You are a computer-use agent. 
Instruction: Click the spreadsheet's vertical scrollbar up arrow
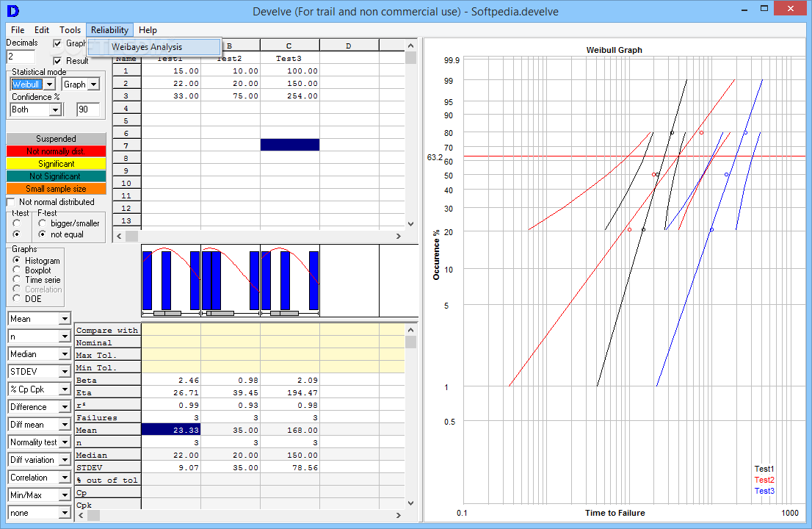(410, 46)
